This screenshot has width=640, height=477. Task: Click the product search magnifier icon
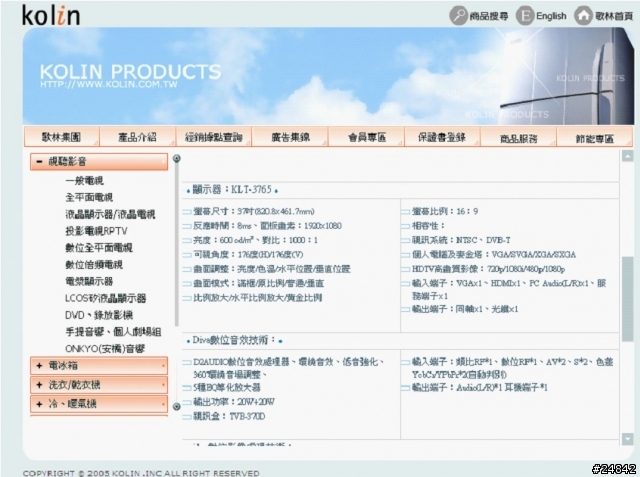coord(458,16)
